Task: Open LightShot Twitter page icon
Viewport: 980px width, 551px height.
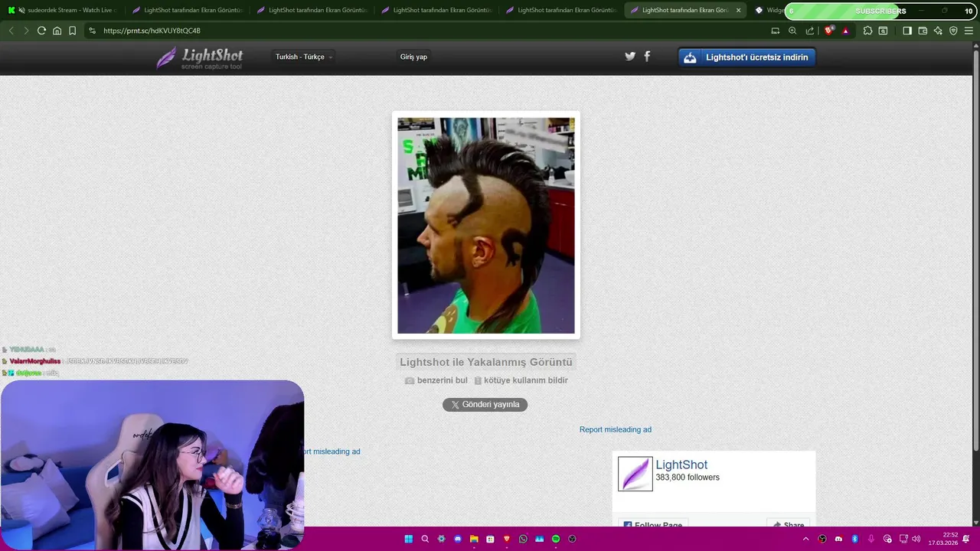Action: pyautogui.click(x=630, y=56)
